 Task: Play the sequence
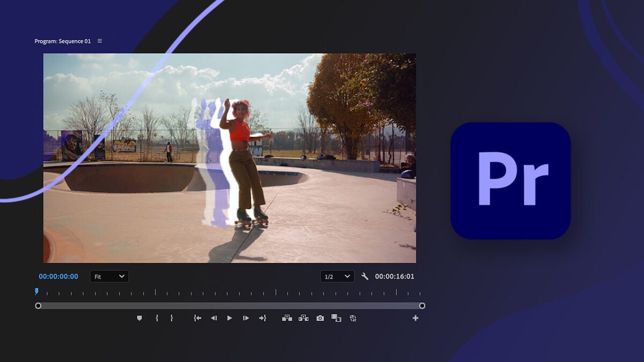pos(230,318)
